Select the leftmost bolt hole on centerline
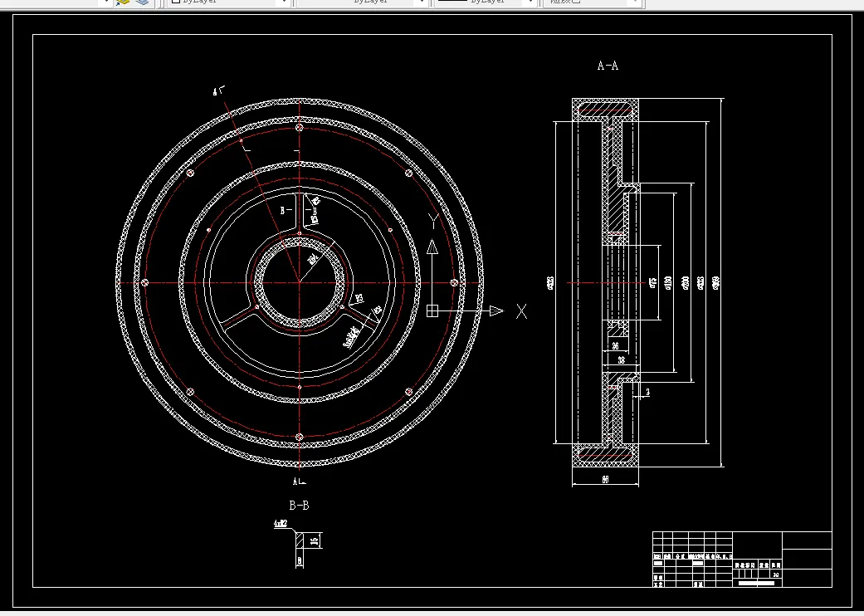Image resolution: width=864 pixels, height=616 pixels. pyautogui.click(x=144, y=282)
